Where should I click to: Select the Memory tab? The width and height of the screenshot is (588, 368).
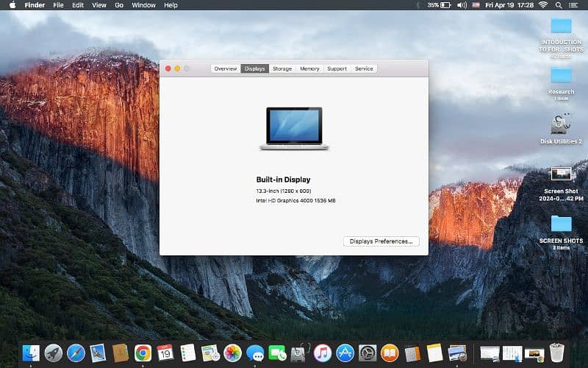tap(309, 68)
